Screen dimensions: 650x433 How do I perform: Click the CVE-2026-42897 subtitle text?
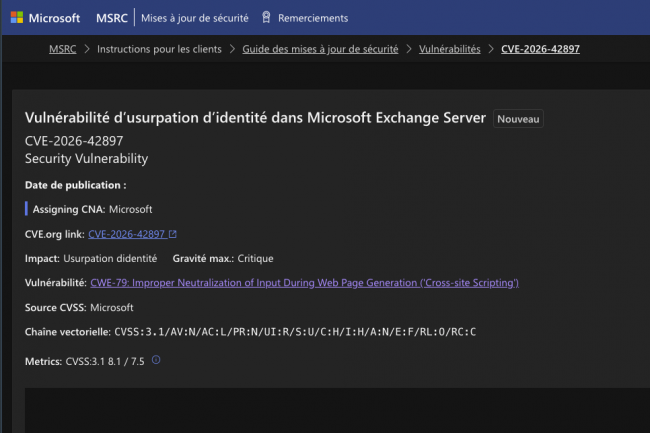tap(74, 141)
